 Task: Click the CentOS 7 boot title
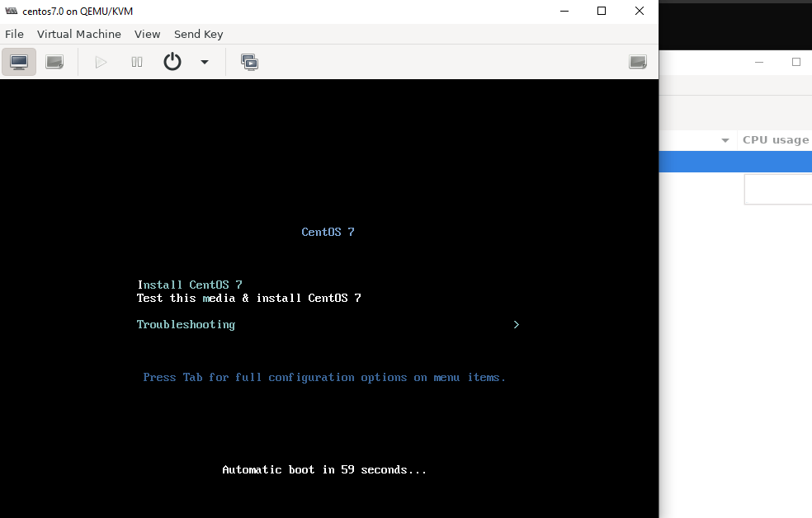[x=328, y=232]
